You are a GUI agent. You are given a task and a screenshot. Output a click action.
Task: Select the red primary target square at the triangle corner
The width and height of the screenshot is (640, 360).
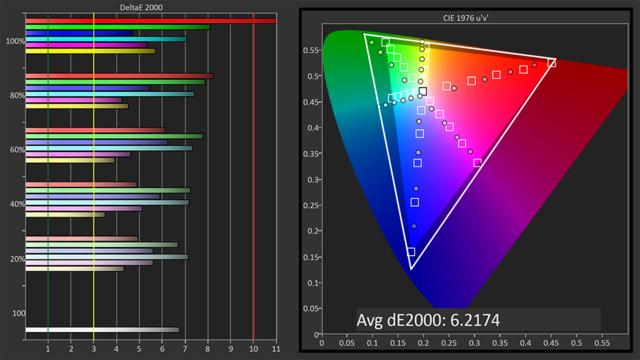click(551, 63)
